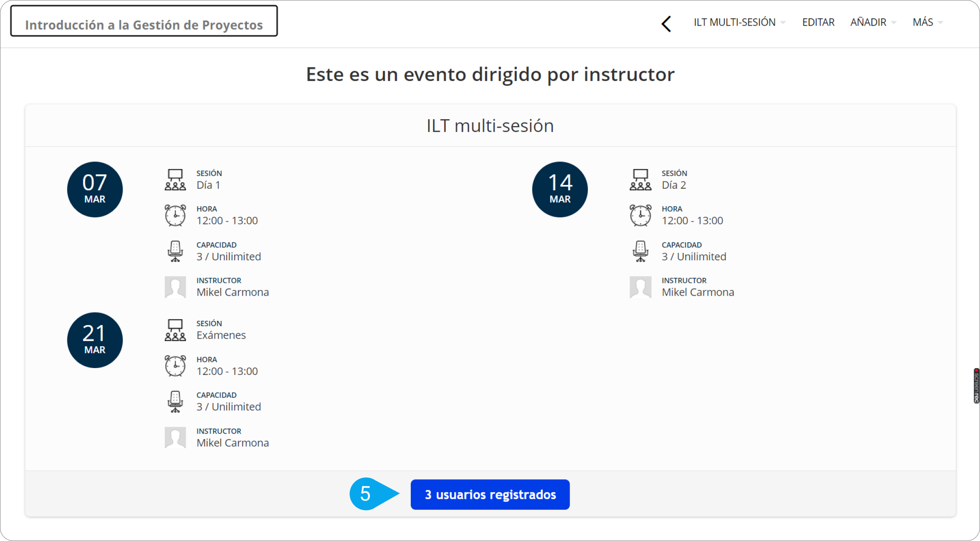Click instructor avatar for Exámenes session
Image resolution: width=980 pixels, height=541 pixels.
[x=175, y=437]
